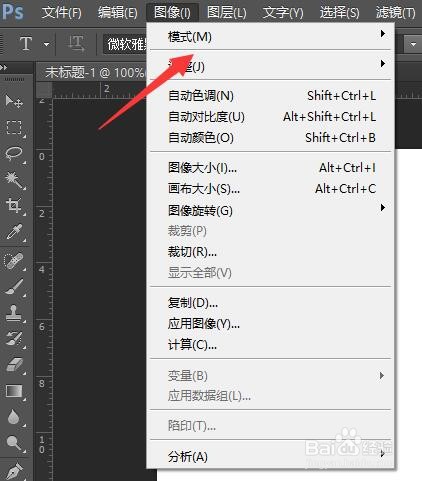Select the Rectangular Marquee tool
Viewport: 422px width, 481px height.
14,127
